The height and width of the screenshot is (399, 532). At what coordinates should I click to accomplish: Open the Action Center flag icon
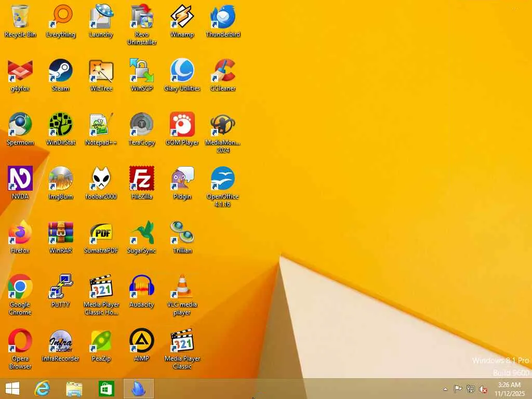(x=458, y=389)
